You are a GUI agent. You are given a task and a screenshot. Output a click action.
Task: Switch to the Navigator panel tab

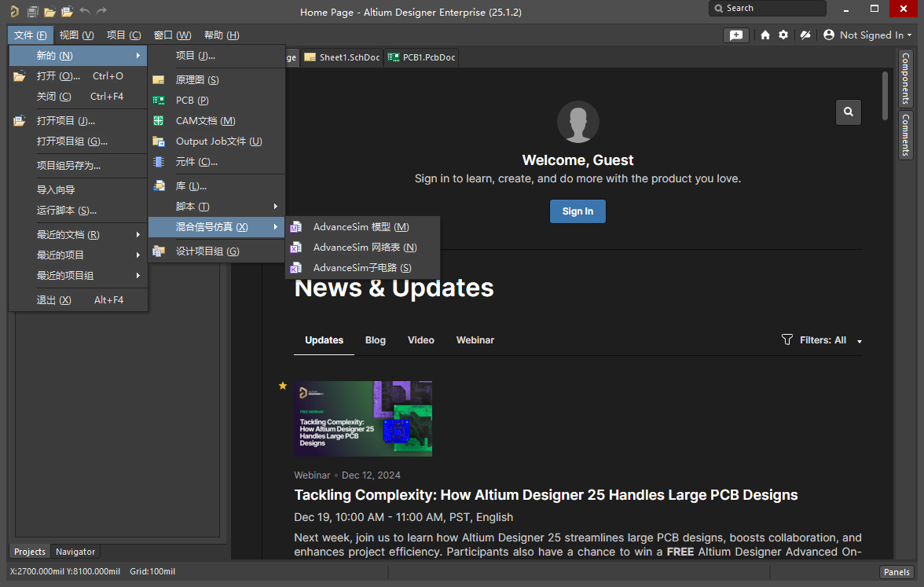click(75, 552)
